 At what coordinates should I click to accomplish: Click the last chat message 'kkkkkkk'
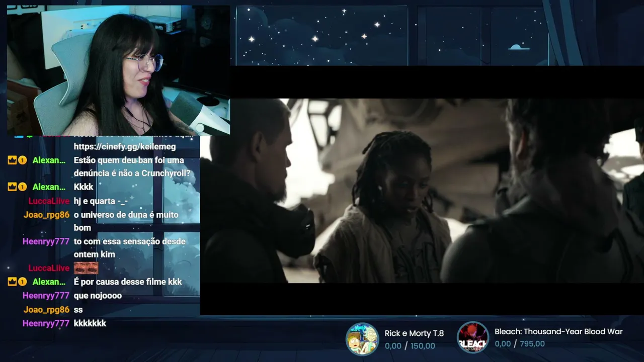[x=90, y=323]
